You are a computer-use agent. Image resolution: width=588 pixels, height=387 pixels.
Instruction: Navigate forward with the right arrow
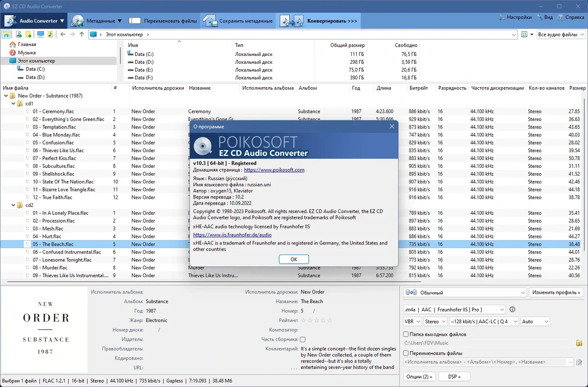coord(72,34)
